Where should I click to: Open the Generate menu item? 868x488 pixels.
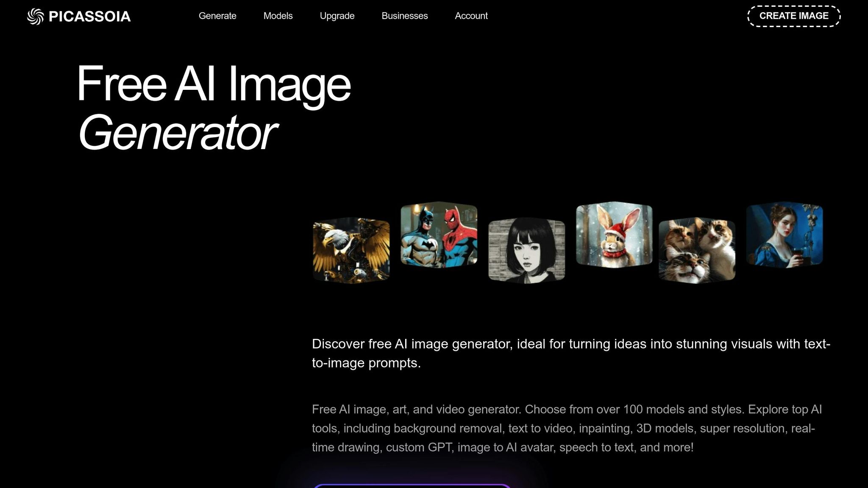(x=217, y=16)
